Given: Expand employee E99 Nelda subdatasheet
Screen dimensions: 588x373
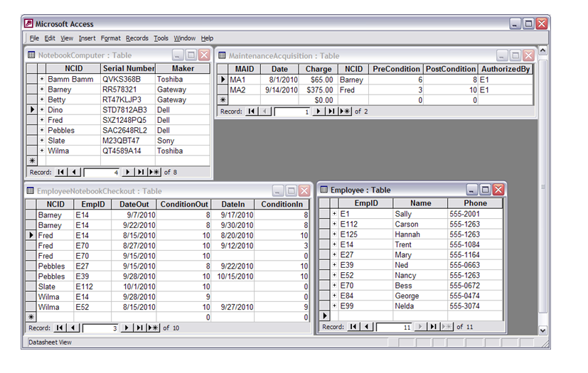Looking at the screenshot, I should 334,306.
